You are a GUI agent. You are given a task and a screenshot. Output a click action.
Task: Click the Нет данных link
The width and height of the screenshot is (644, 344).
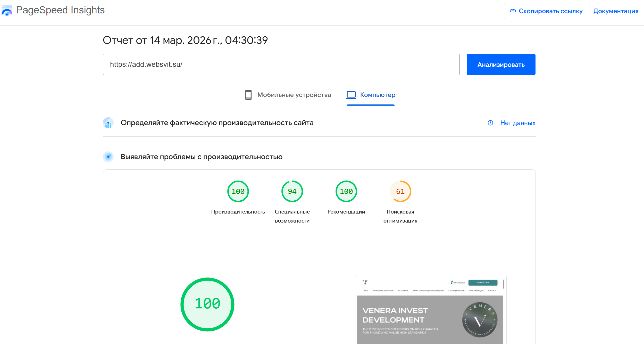coord(518,123)
